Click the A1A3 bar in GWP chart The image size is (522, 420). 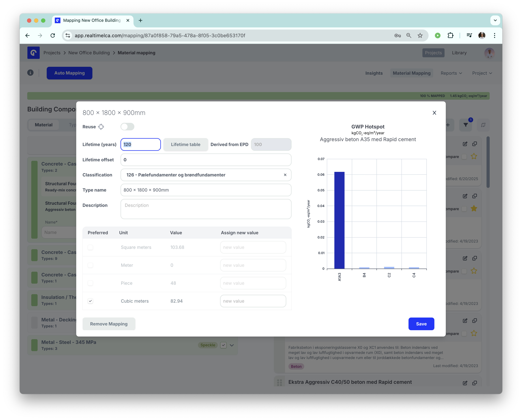tap(339, 220)
